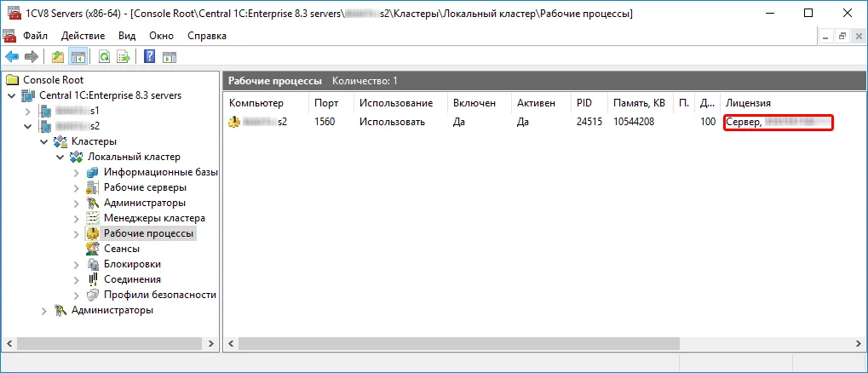Click the Back navigation arrow in toolbar
Screen dimensions: 868x373
12,56
